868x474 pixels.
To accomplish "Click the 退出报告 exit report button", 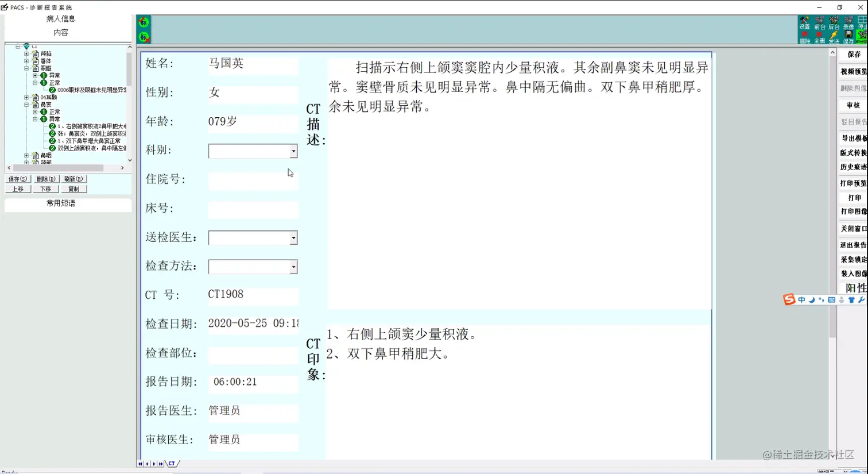I will pyautogui.click(x=853, y=245).
